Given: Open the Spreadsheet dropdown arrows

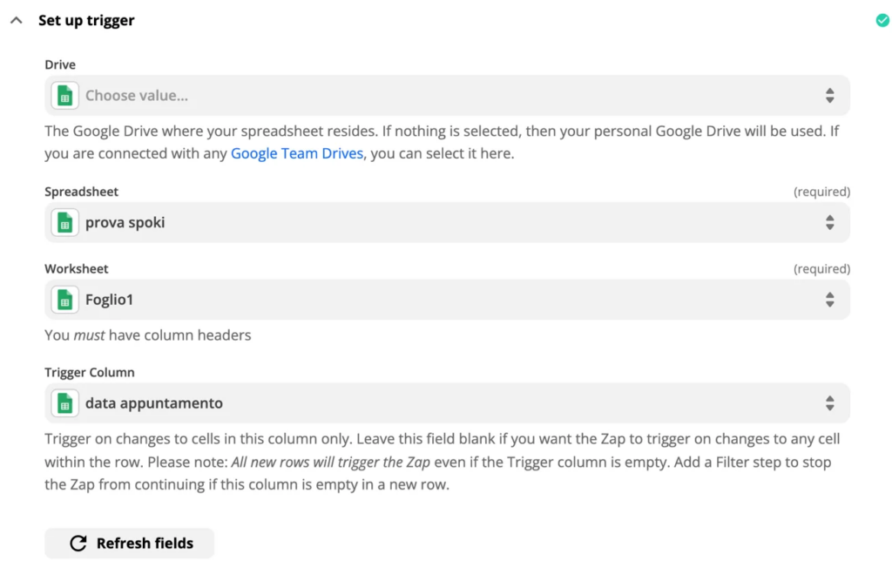Looking at the screenshot, I should 829,223.
